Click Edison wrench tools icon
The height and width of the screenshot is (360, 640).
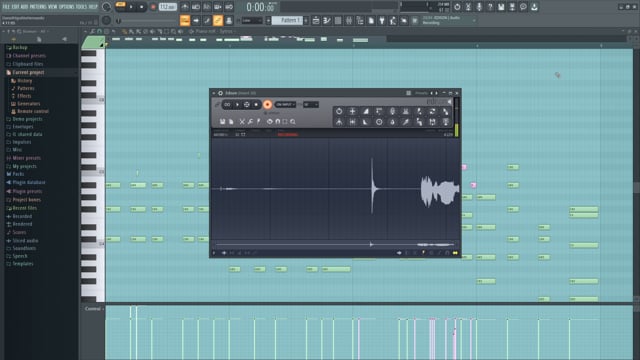(250, 122)
